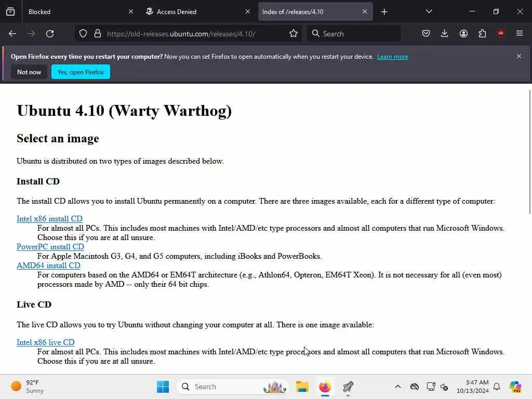Screen dimensions: 532x399
Task: Dismiss the Firefox startup notification bar
Action: 519,56
